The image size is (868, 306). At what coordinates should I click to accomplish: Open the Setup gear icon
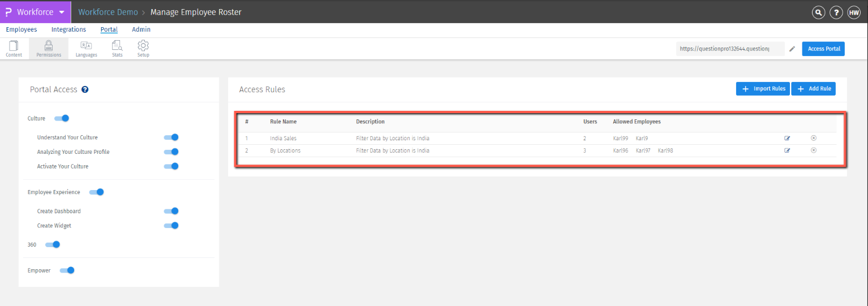click(143, 49)
